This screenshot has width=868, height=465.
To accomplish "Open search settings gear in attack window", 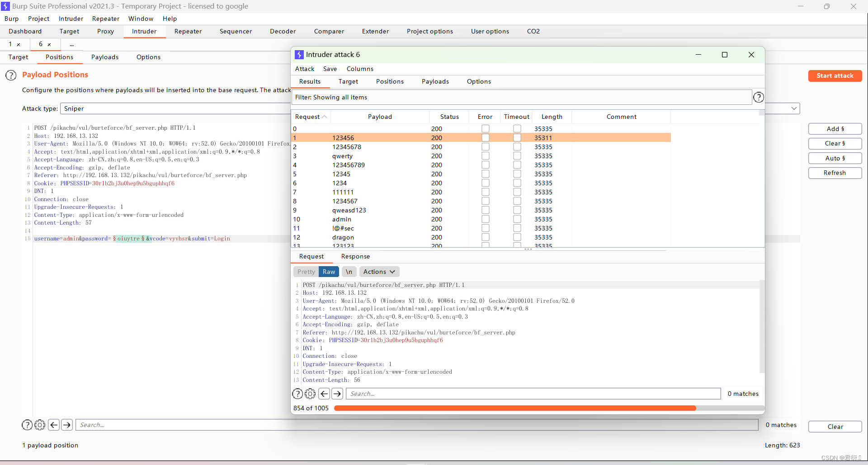I will pyautogui.click(x=310, y=394).
